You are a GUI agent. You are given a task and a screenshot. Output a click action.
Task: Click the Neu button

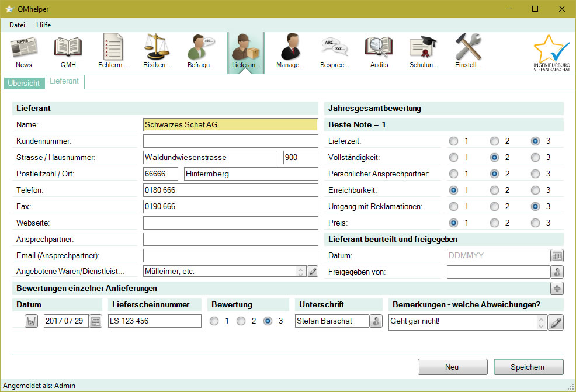pos(452,367)
